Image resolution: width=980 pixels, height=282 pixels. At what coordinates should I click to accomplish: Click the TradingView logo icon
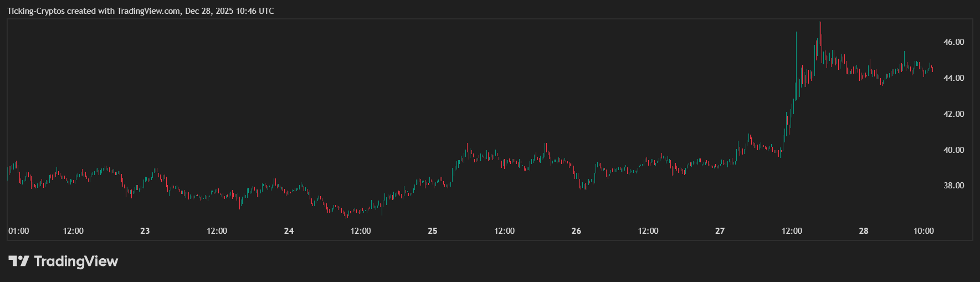tap(18, 261)
